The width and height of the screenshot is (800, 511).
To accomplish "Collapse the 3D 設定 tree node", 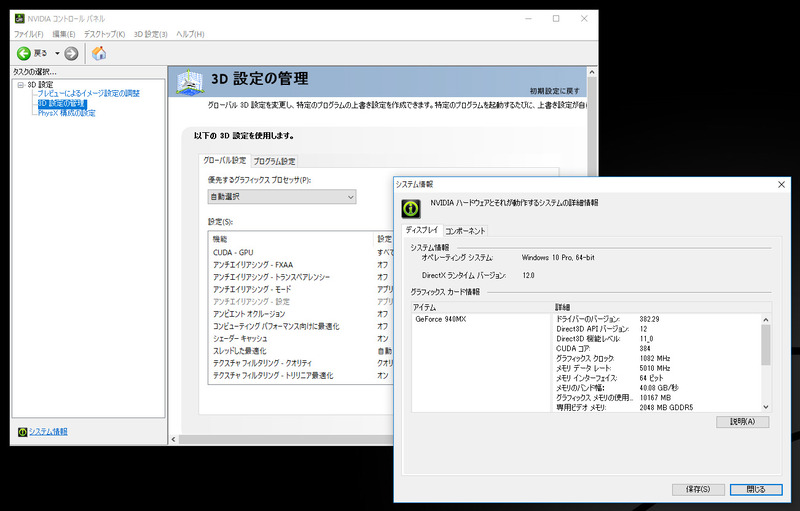I will [20, 85].
